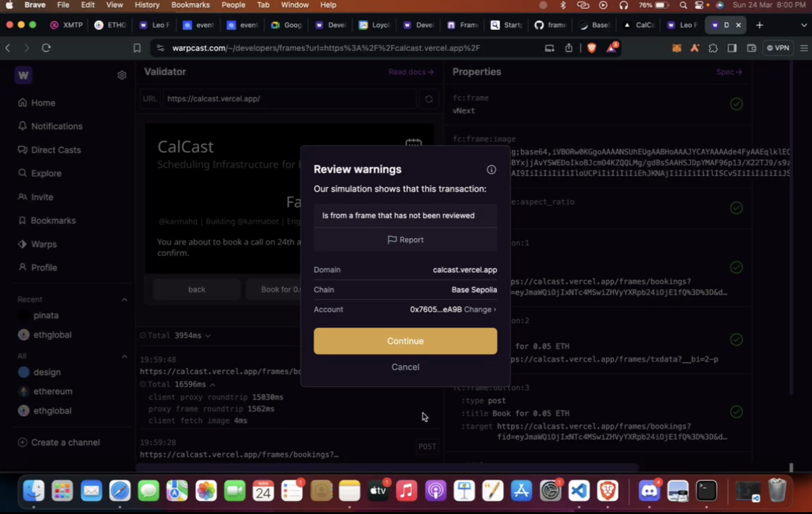Click the Continue button in the dialog

coord(405,341)
